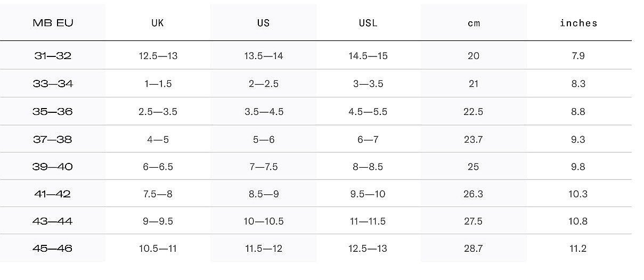The height and width of the screenshot is (280, 644).
Task: Click the 43—44 EU size cell
Action: (53, 221)
